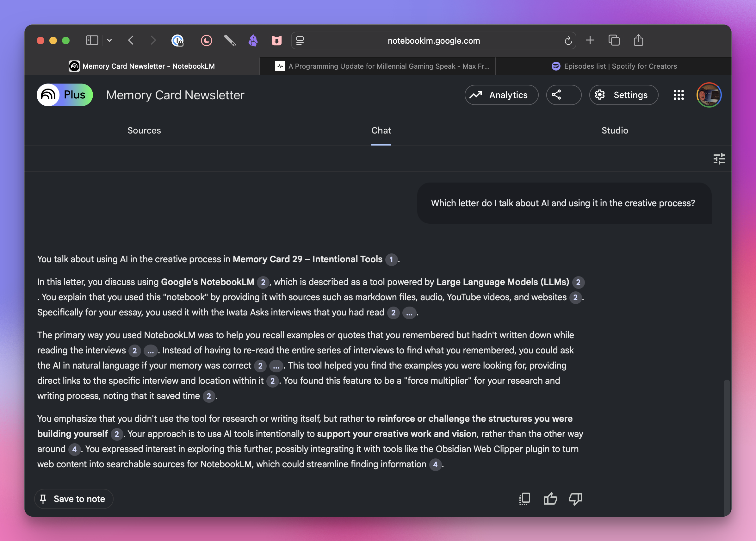Open notebook Settings

(623, 95)
